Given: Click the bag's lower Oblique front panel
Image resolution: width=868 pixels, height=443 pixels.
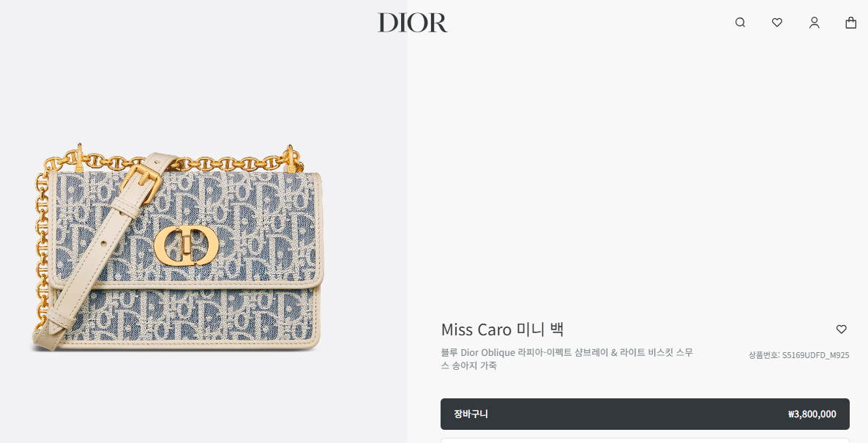Looking at the screenshot, I should click(x=188, y=319).
